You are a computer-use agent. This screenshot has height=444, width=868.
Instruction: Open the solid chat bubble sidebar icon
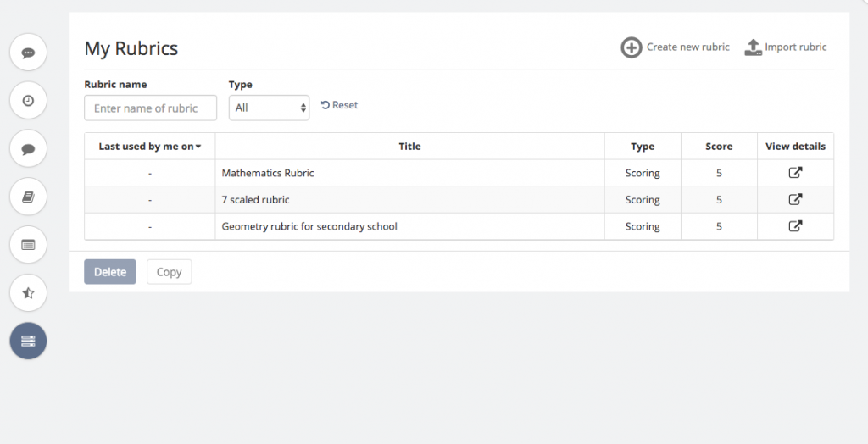(28, 149)
